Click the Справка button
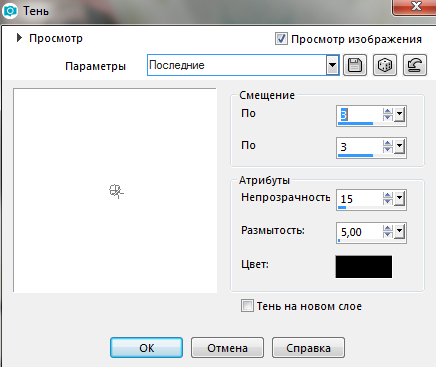This screenshot has width=436, height=367. click(308, 348)
